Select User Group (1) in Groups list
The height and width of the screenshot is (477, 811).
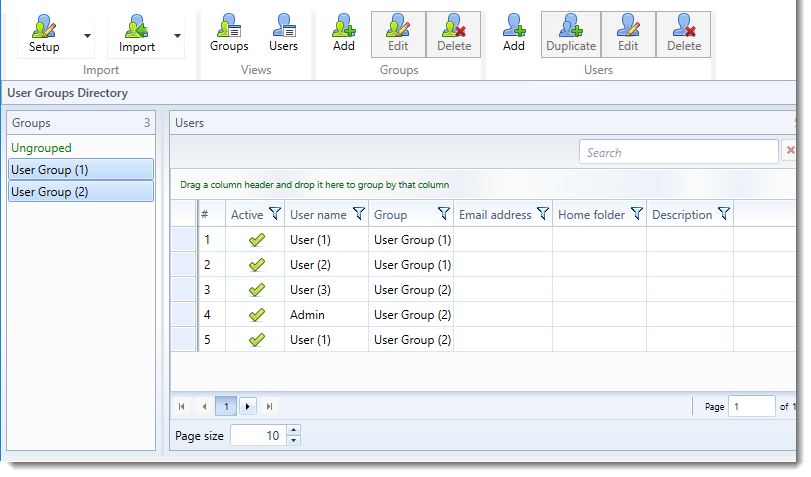tap(80, 170)
